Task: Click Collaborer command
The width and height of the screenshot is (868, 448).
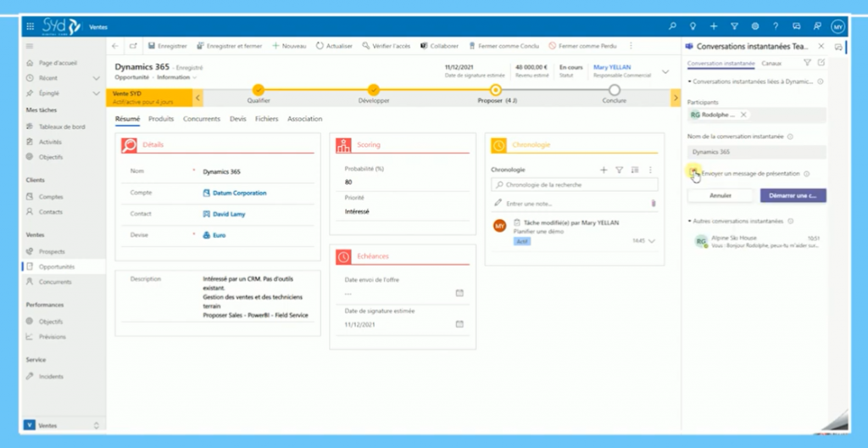Action: [x=440, y=46]
